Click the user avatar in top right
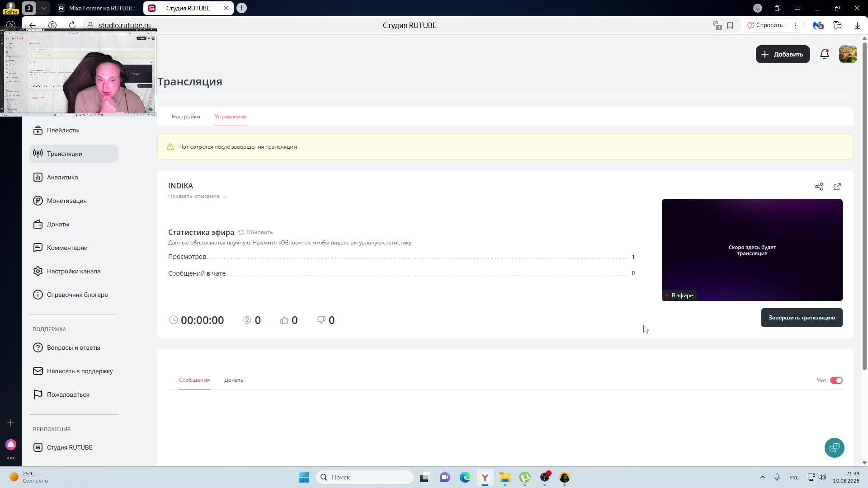 (x=848, y=54)
